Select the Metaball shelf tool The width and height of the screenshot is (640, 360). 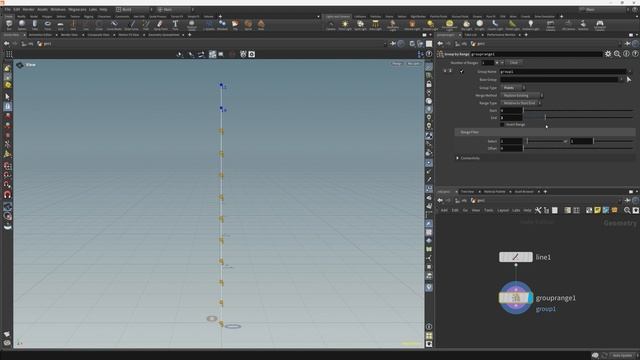(x=222, y=25)
